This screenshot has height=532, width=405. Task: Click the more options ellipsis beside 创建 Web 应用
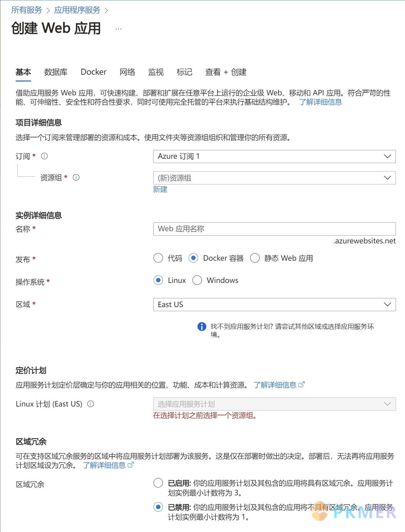tap(118, 29)
